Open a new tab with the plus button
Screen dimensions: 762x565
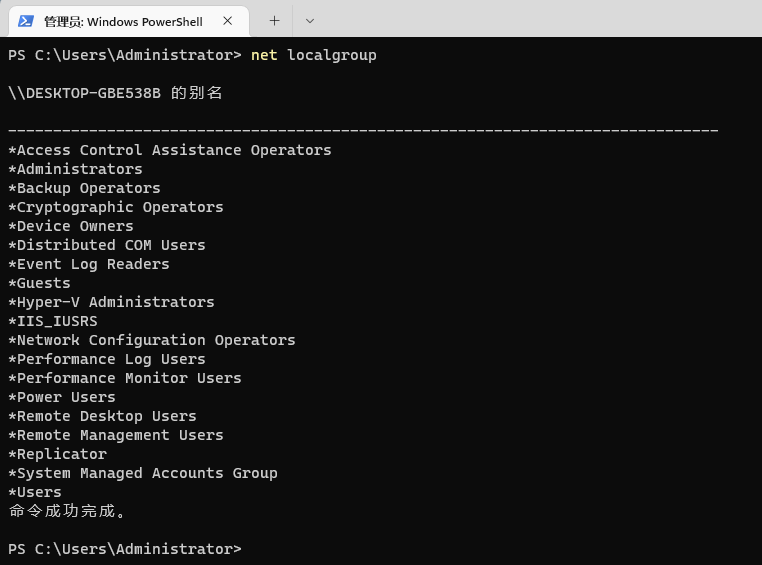274,20
